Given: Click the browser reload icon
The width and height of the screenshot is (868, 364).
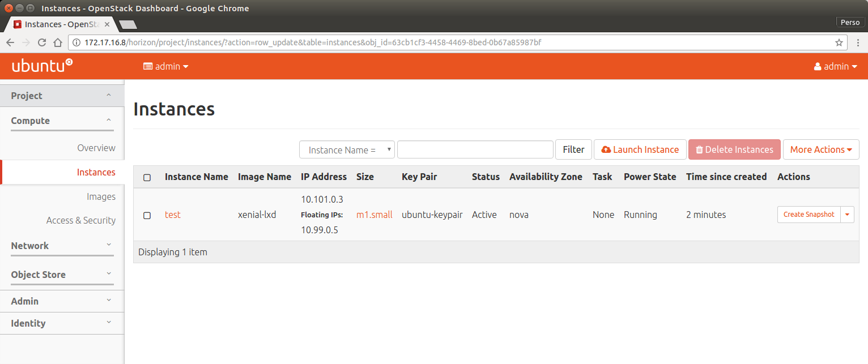Looking at the screenshot, I should (x=41, y=42).
